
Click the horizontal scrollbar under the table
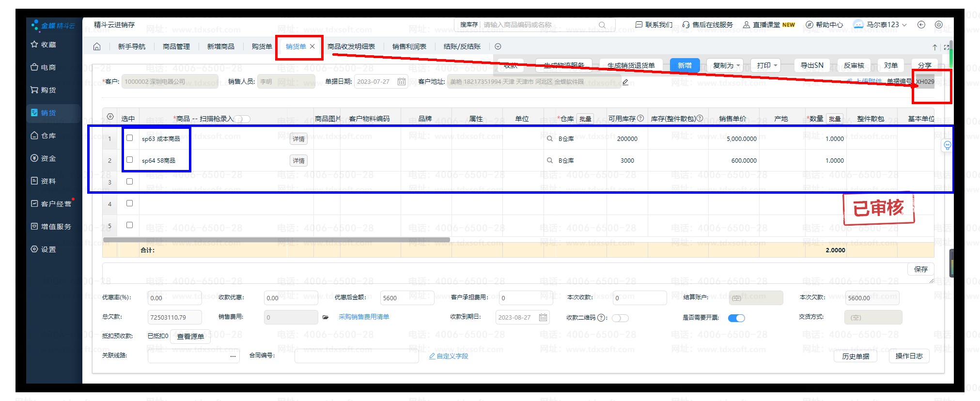pyautogui.click(x=276, y=240)
